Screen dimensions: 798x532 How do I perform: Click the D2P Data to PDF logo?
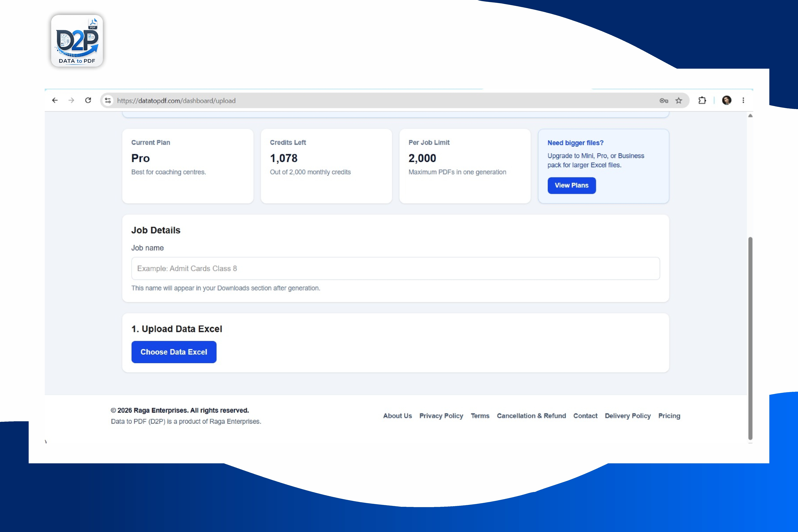pos(77,41)
